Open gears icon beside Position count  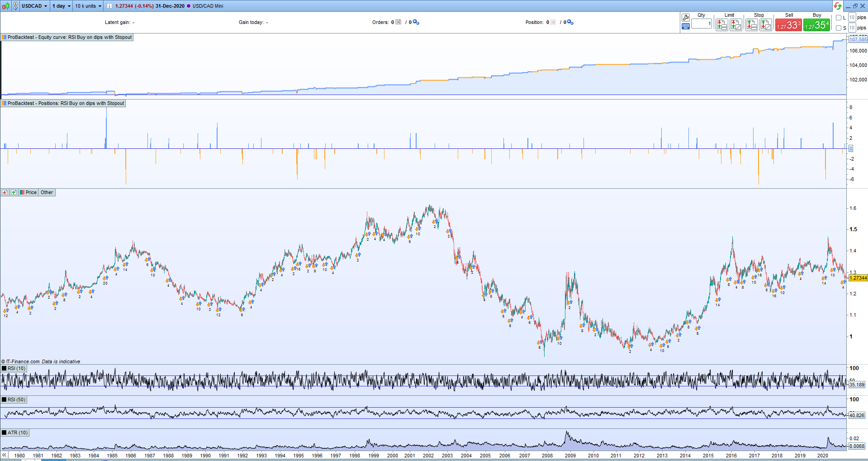(570, 22)
